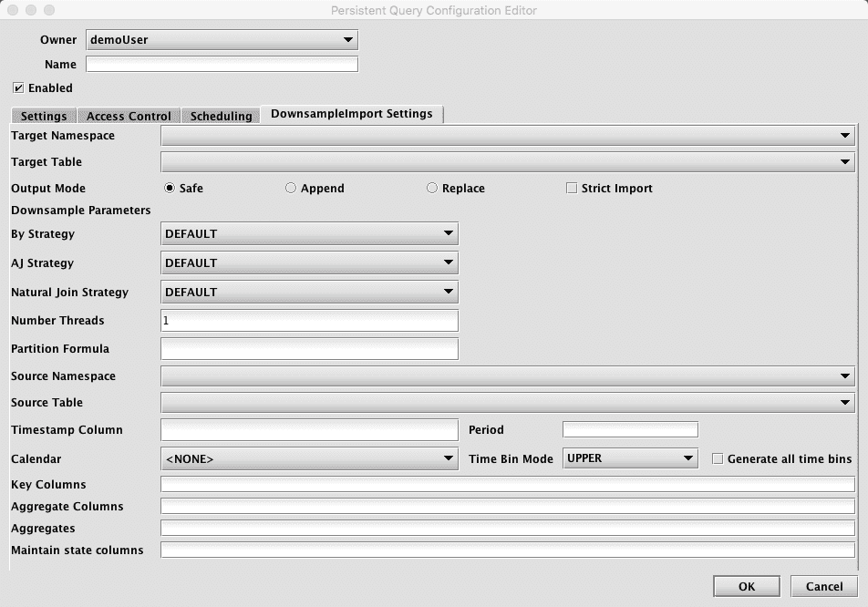Viewport: 868px width, 607px height.
Task: Expand the Source Namespace dropdown
Action: click(x=507, y=376)
